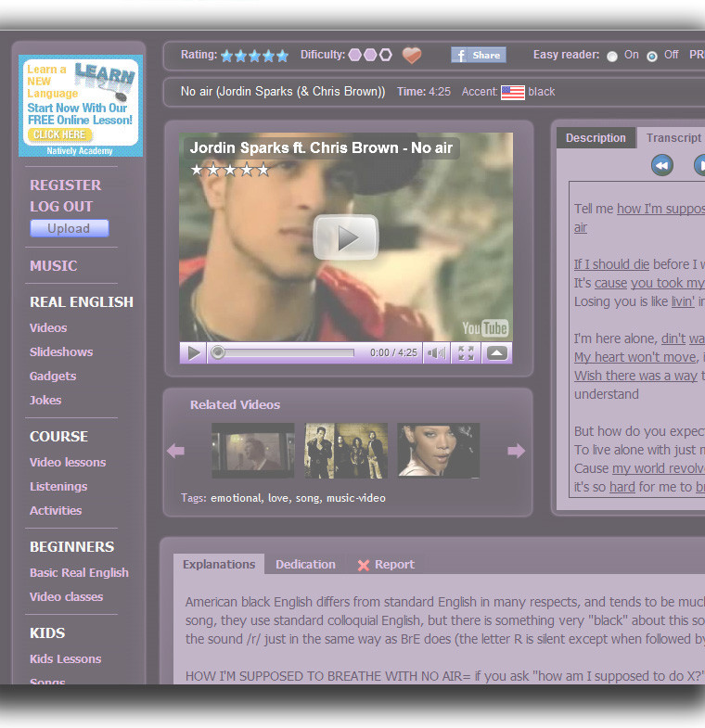Viewport: 705px width, 728px height.
Task: Open Listenings link
Action: [x=58, y=487]
